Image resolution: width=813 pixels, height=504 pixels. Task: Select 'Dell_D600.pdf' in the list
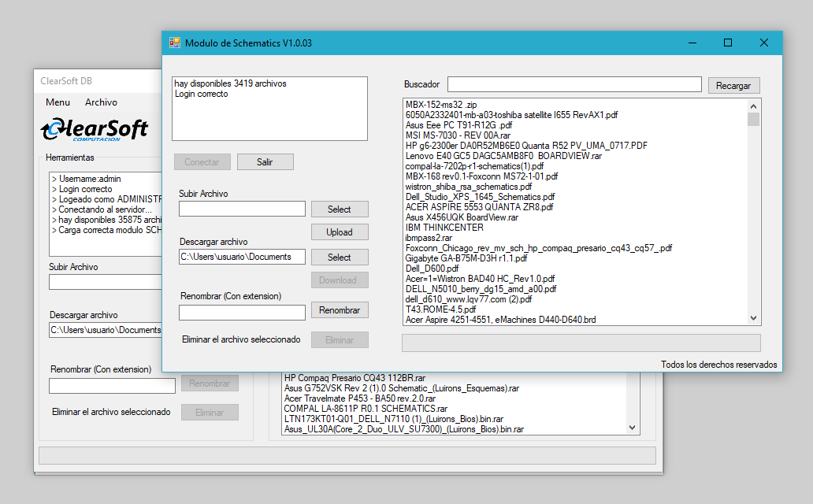[x=432, y=269]
